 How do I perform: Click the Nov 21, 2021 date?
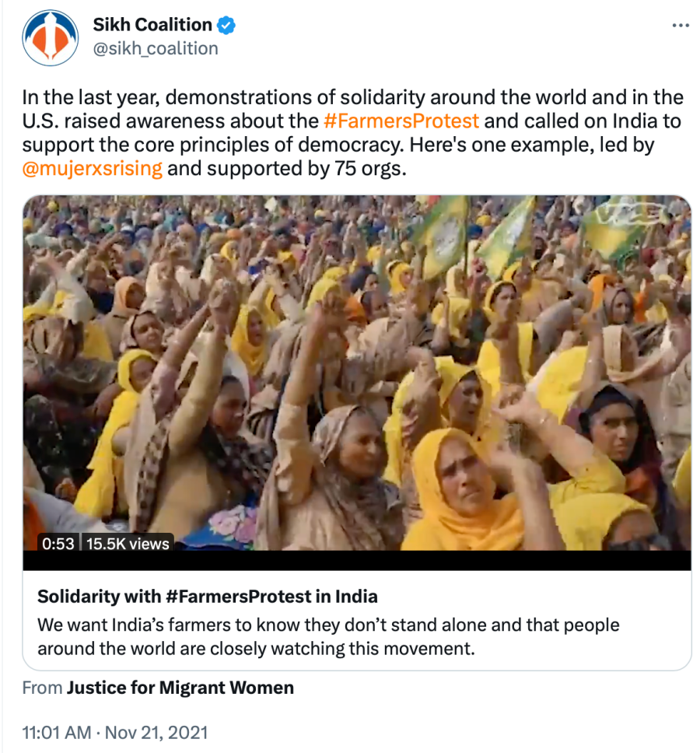[x=156, y=733]
